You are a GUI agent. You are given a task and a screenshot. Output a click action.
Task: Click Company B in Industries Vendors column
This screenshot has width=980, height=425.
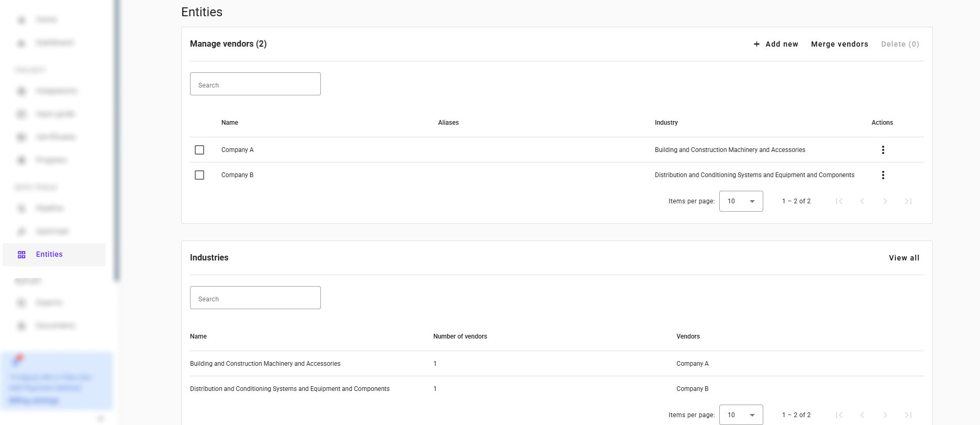point(692,389)
